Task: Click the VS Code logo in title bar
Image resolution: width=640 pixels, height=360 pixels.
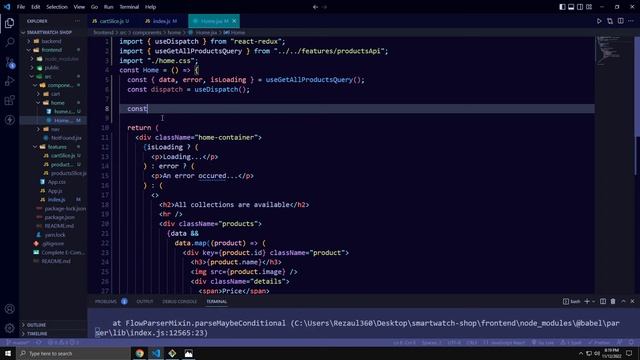Action: point(7,7)
